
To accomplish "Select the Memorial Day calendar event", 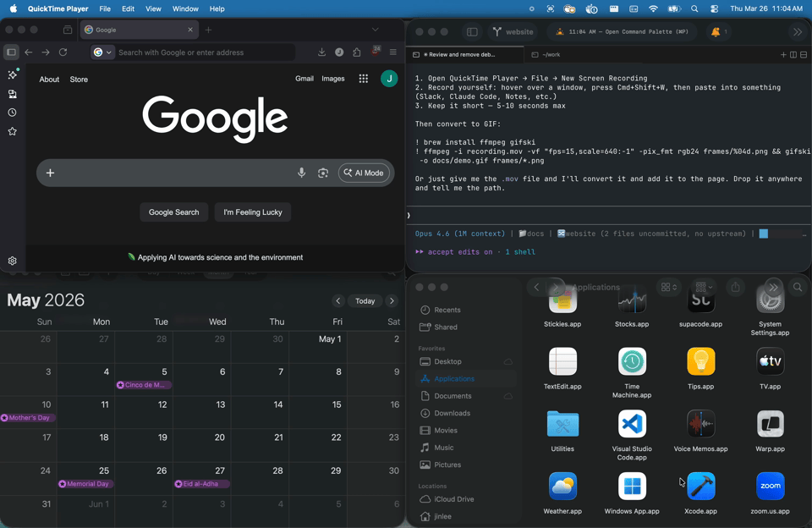I will (x=86, y=484).
